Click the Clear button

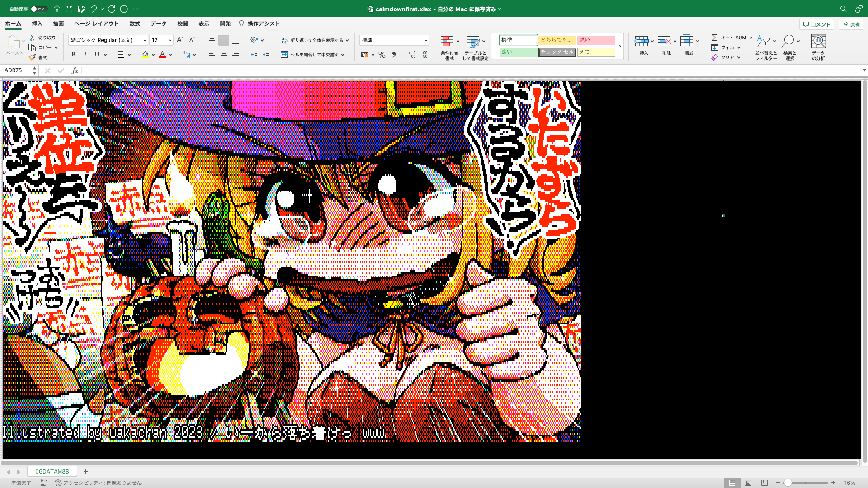pos(726,57)
